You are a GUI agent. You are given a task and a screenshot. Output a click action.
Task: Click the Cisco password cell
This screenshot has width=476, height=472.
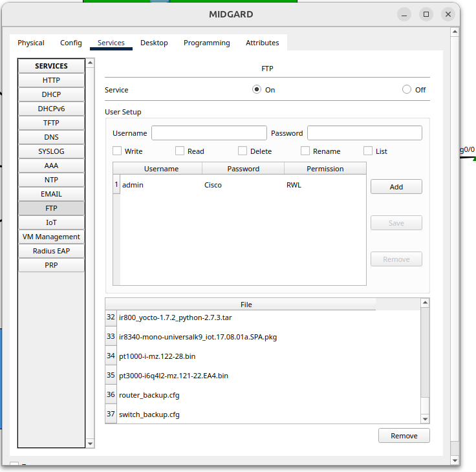pos(243,185)
